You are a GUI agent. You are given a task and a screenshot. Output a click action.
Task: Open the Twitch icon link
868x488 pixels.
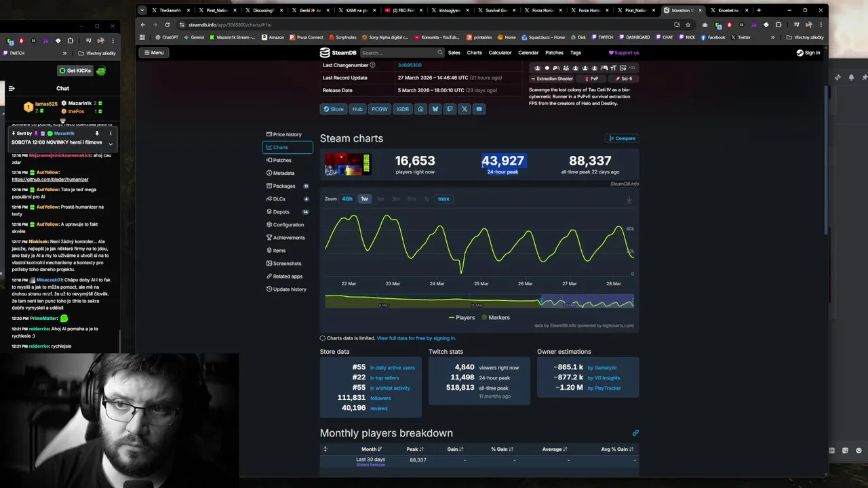(x=450, y=109)
